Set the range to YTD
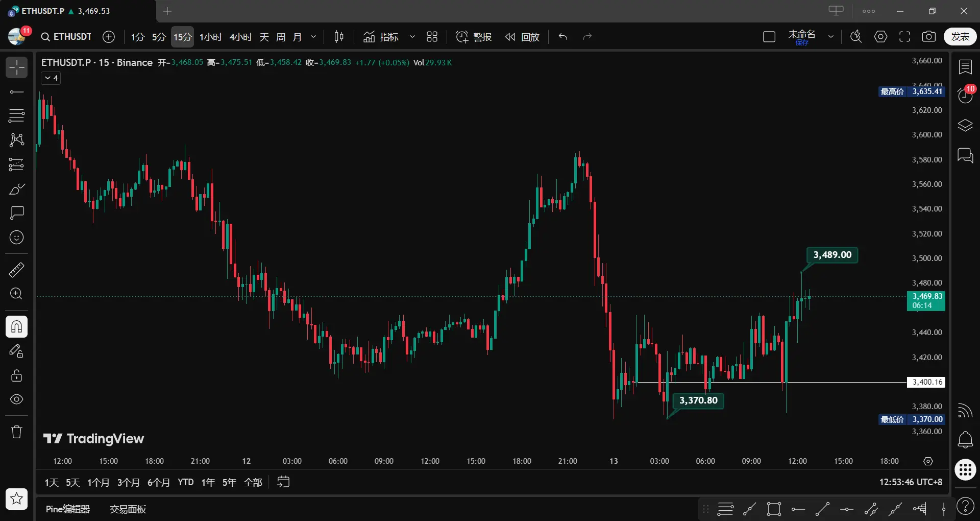 tap(186, 482)
